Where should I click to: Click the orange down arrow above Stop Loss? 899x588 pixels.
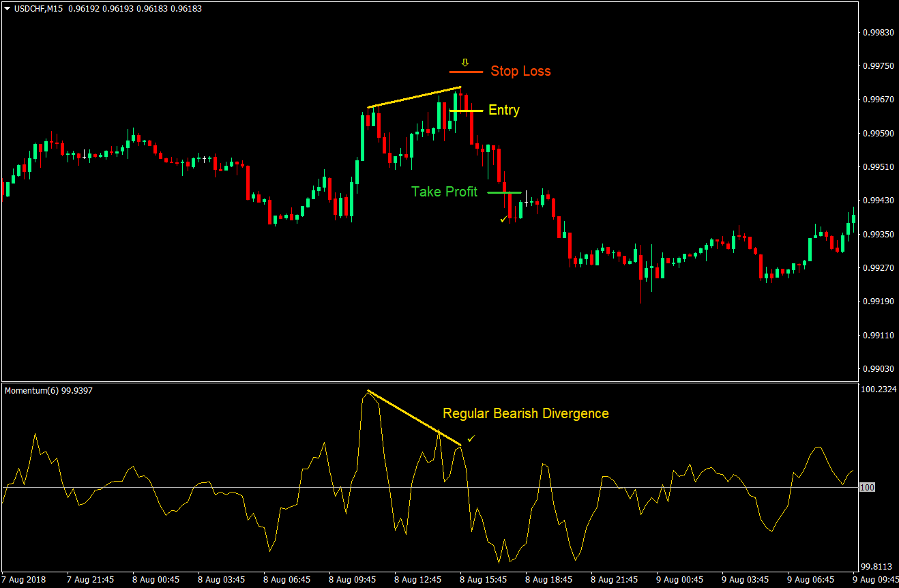tap(465, 62)
